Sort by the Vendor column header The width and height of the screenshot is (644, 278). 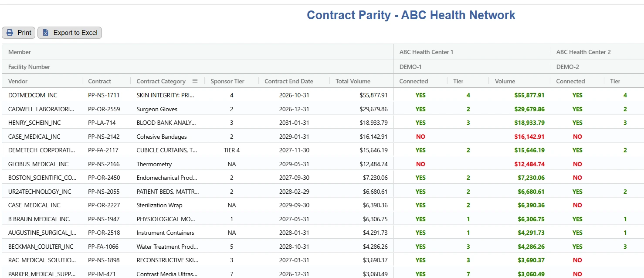pos(18,81)
